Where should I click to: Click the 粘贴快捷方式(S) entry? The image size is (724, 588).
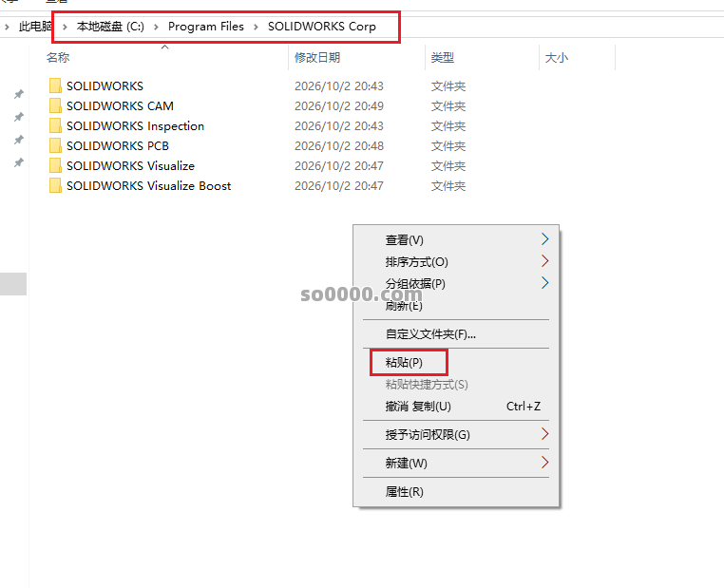coord(456,384)
